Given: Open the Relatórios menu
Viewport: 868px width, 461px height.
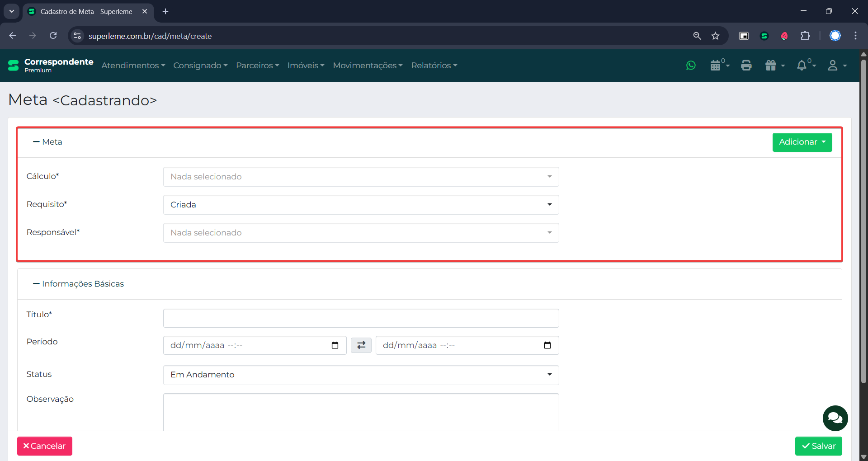Looking at the screenshot, I should [x=434, y=66].
